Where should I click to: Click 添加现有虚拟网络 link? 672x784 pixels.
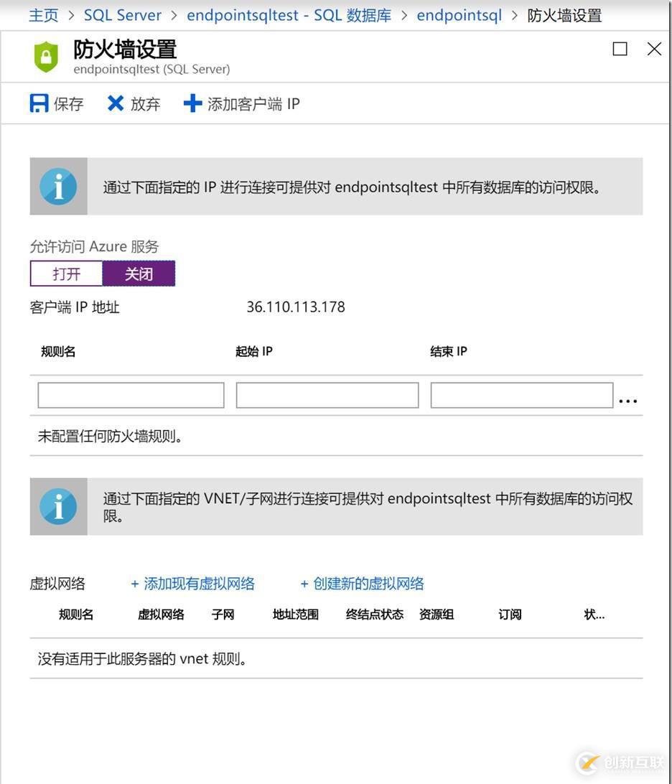(193, 584)
